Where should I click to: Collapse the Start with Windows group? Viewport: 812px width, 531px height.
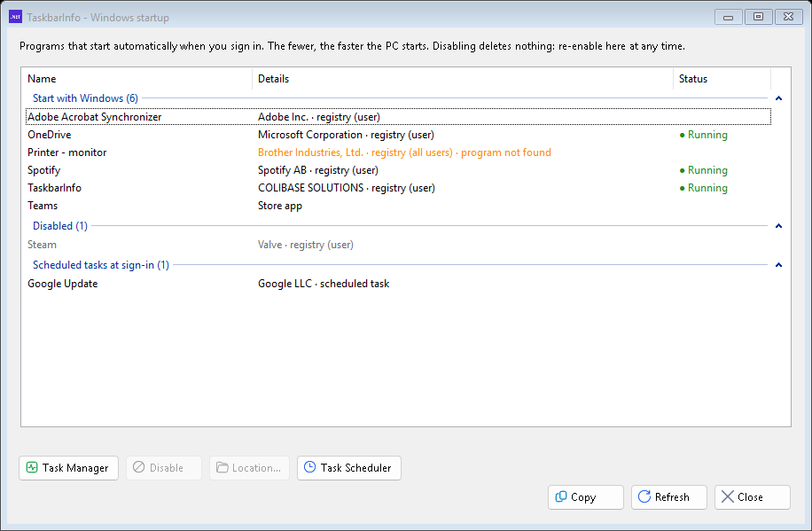pyautogui.click(x=778, y=98)
